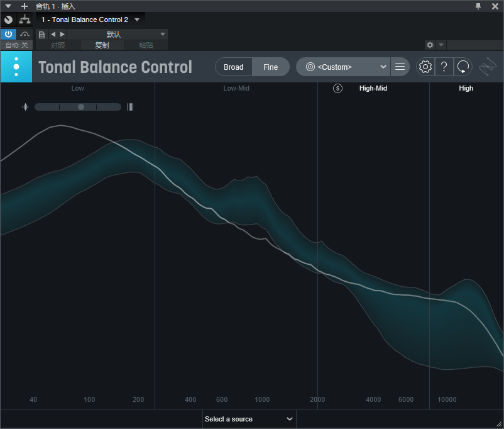504x429 pixels.
Task: Open the iZotope three-dot menu tile
Action: (16, 67)
